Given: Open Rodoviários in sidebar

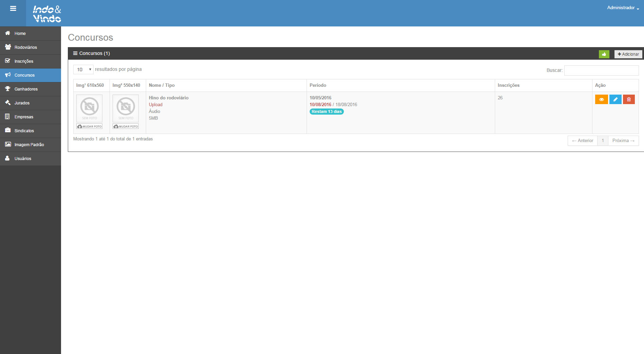Looking at the screenshot, I should click(26, 47).
